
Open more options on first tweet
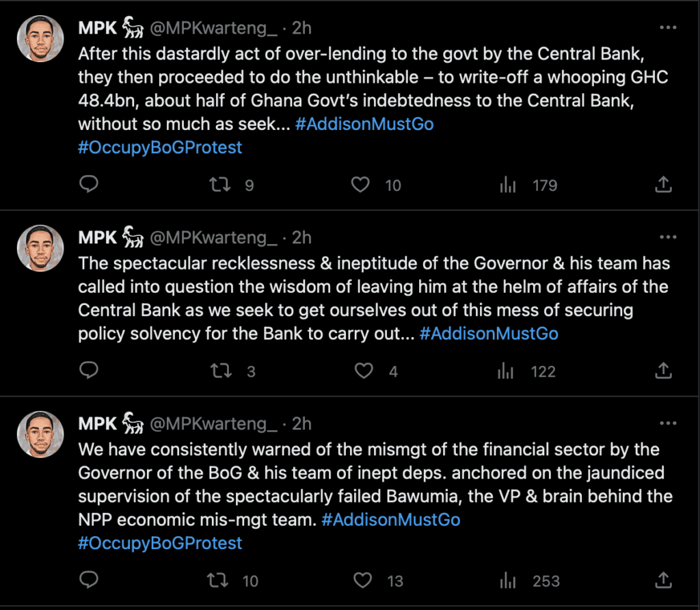(x=667, y=28)
